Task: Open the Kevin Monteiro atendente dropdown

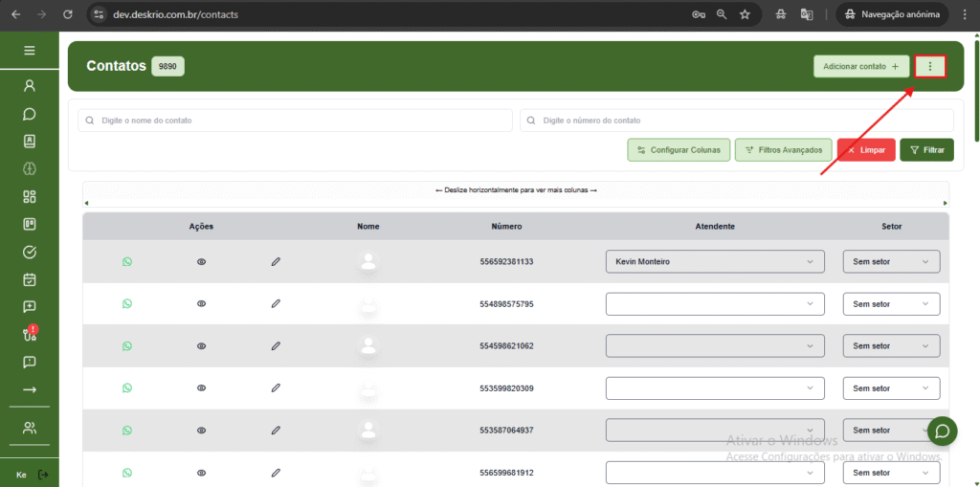Action: pyautogui.click(x=715, y=261)
